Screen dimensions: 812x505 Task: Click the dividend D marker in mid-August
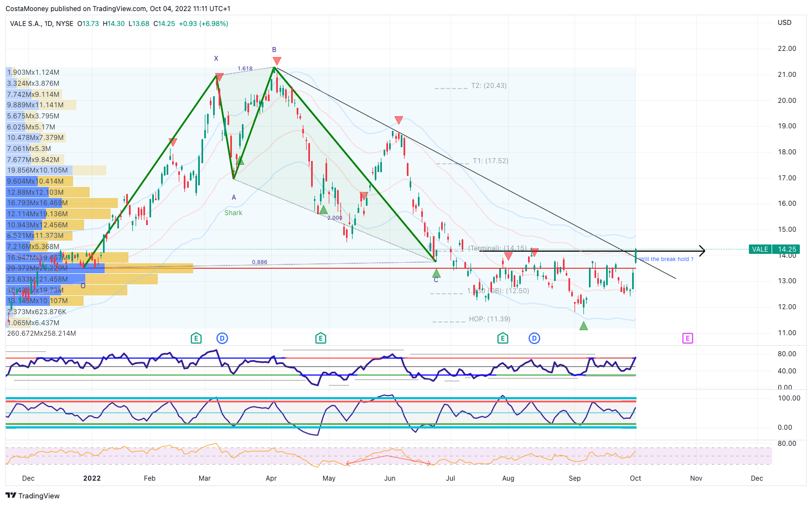(534, 338)
